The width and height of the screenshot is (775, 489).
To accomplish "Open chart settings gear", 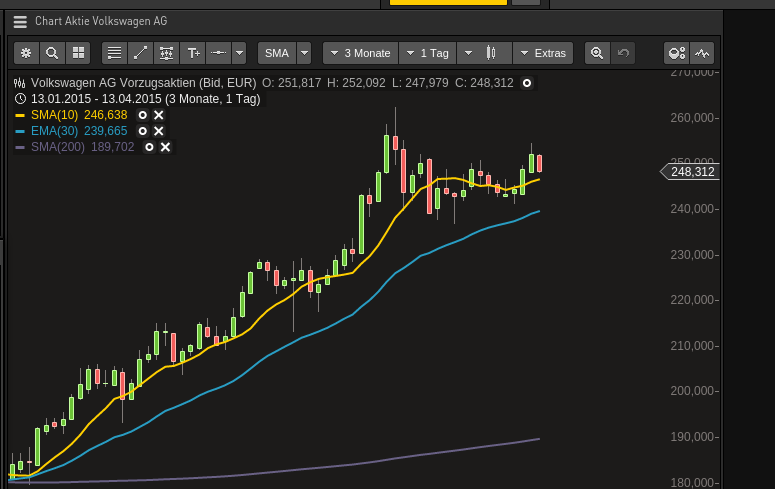I will [26, 53].
